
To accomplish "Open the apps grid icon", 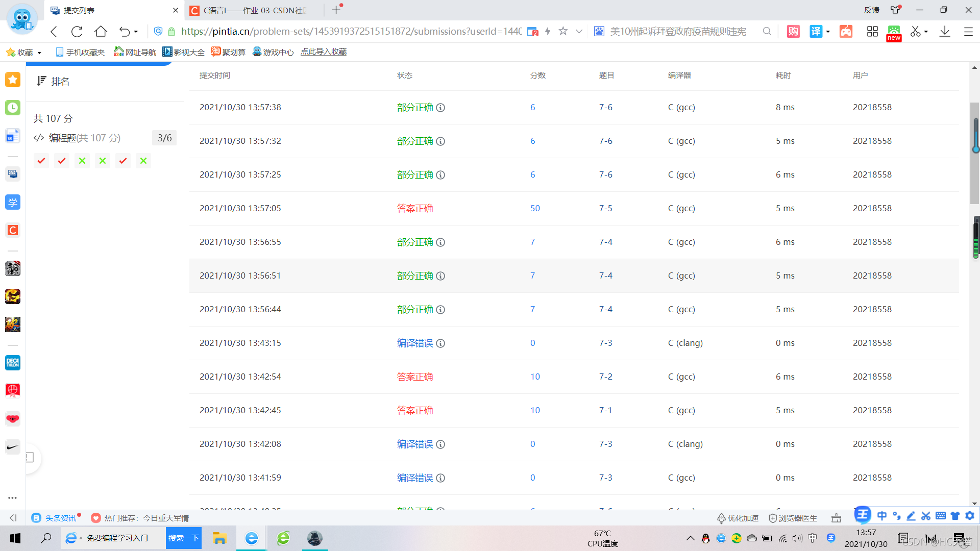I will (x=872, y=32).
